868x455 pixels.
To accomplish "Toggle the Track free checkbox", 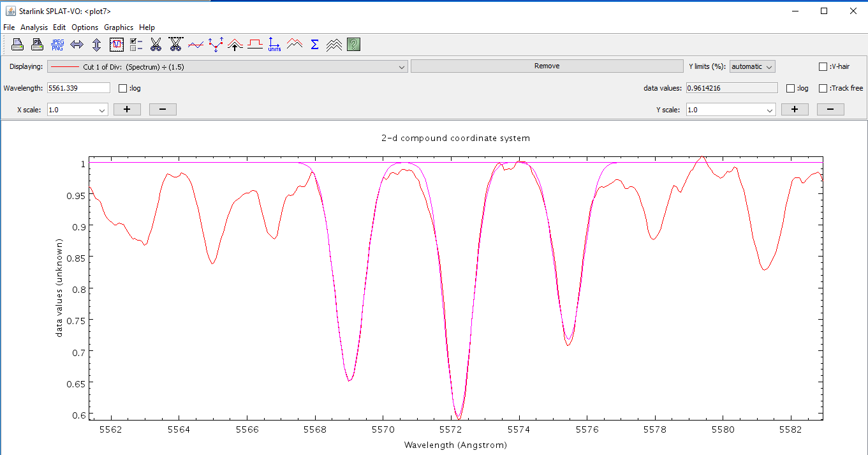I will (x=823, y=88).
